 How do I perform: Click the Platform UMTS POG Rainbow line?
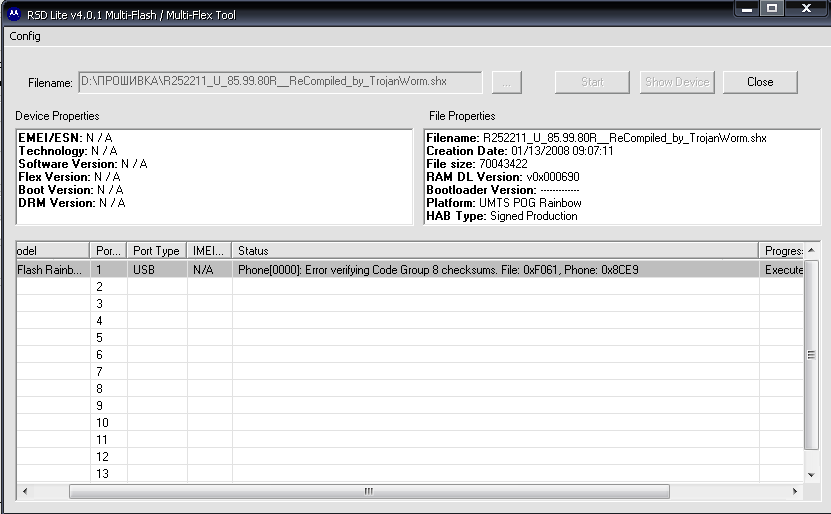click(x=504, y=203)
